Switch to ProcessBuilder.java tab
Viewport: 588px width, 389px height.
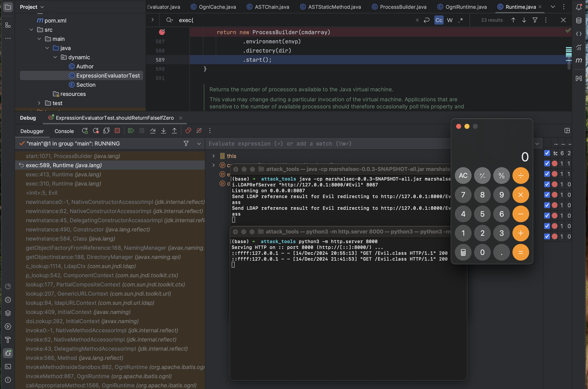tap(399, 7)
